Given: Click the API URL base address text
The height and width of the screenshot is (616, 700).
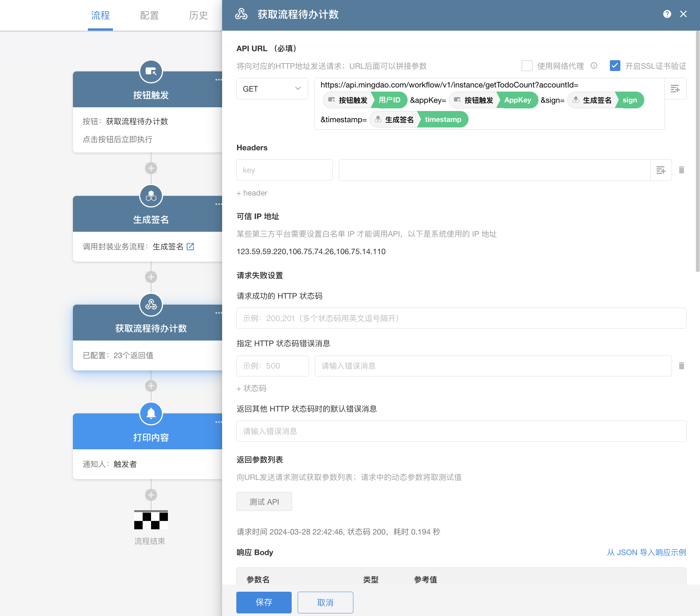Looking at the screenshot, I should pos(449,85).
